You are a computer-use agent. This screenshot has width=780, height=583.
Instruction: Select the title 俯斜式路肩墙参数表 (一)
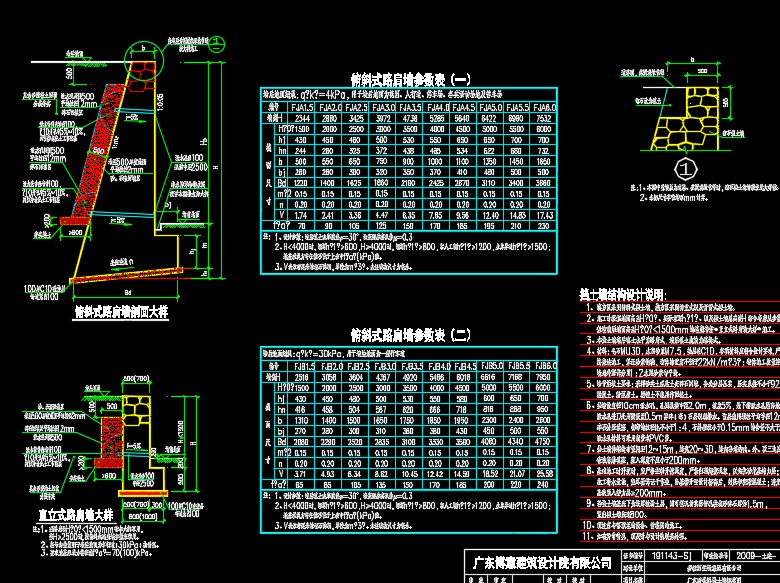410,80
